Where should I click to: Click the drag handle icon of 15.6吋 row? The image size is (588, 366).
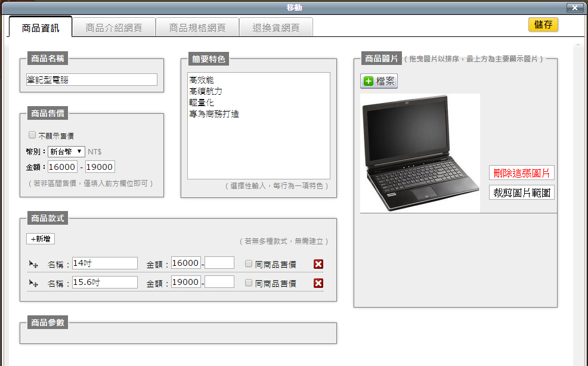33,283
